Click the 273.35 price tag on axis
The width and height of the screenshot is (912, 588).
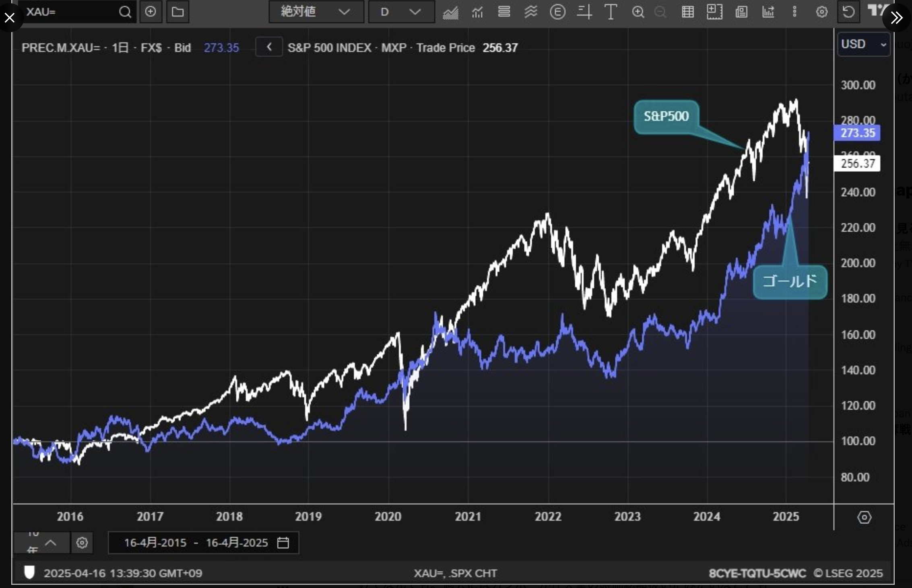(857, 133)
